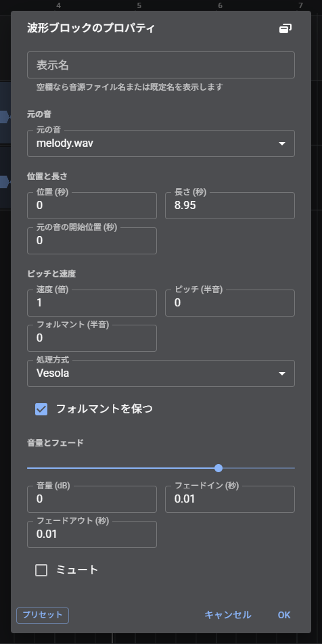
Task: Click the ピッチ (半音) field
Action: pyautogui.click(x=229, y=303)
